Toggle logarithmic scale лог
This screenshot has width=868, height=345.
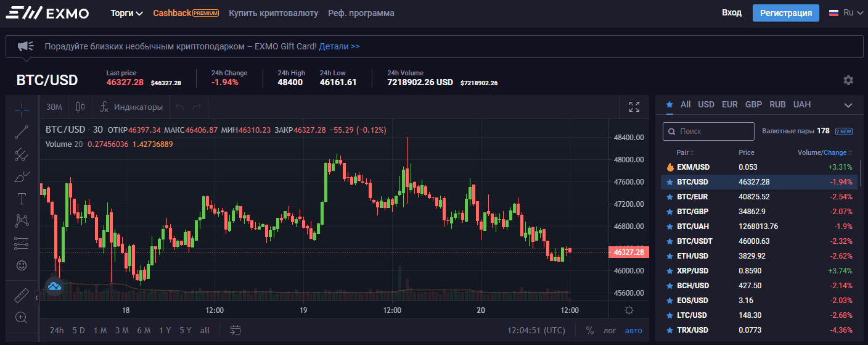coord(610,330)
